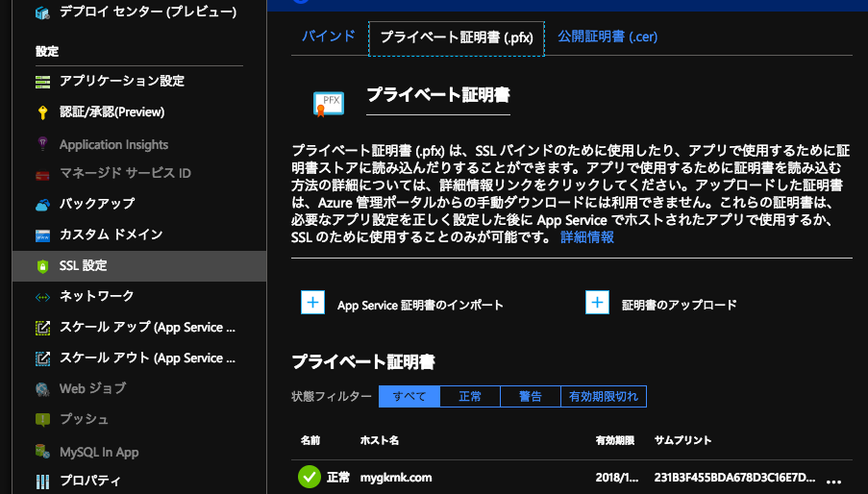Click the バックアップ cloud icon

pos(42,205)
